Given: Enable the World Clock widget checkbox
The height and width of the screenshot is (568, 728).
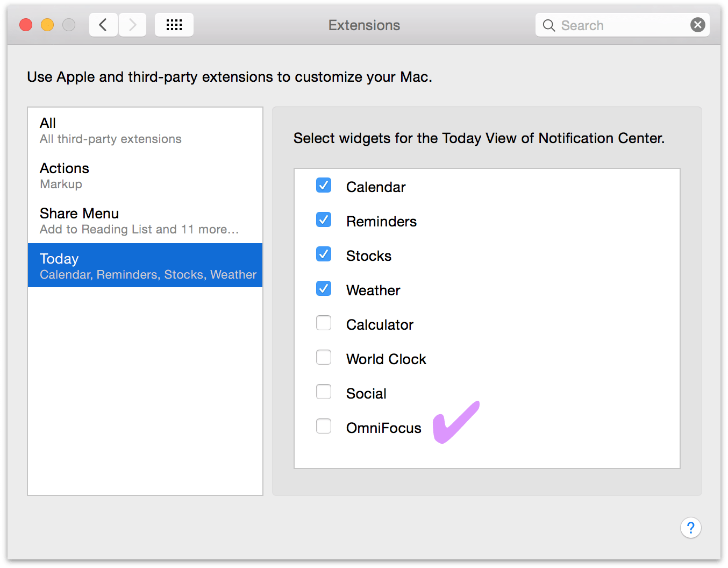Looking at the screenshot, I should [324, 358].
